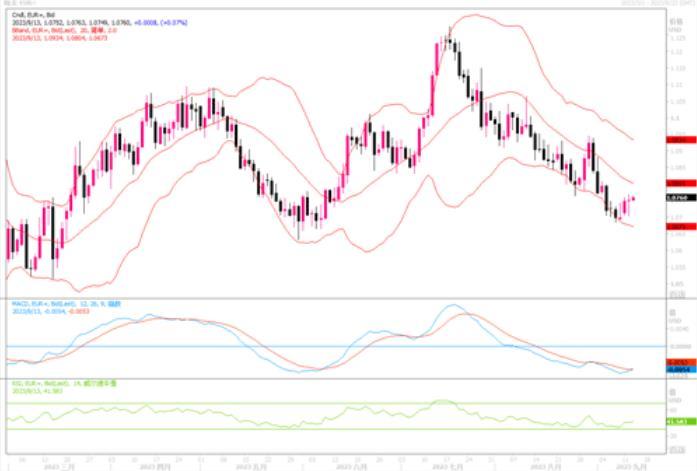Click the red MACD signal value tag

click(x=677, y=363)
